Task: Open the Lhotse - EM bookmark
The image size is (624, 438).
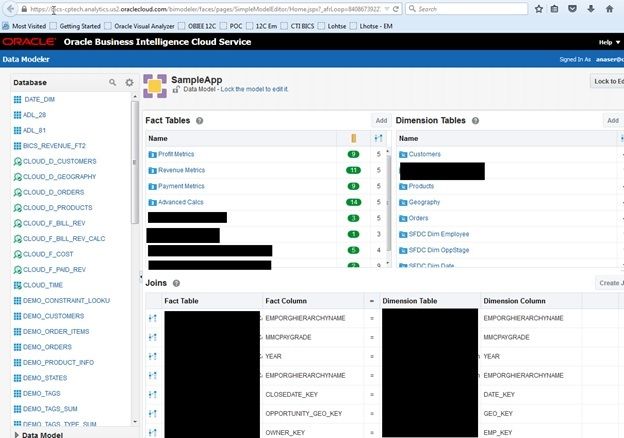Action: click(x=372, y=26)
